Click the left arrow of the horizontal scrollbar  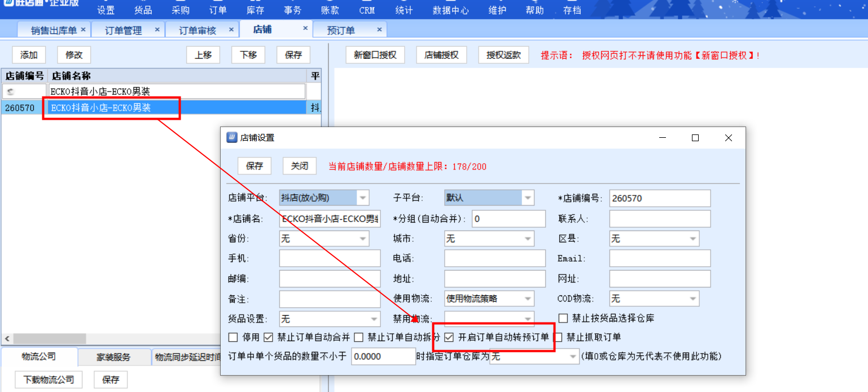coord(6,338)
